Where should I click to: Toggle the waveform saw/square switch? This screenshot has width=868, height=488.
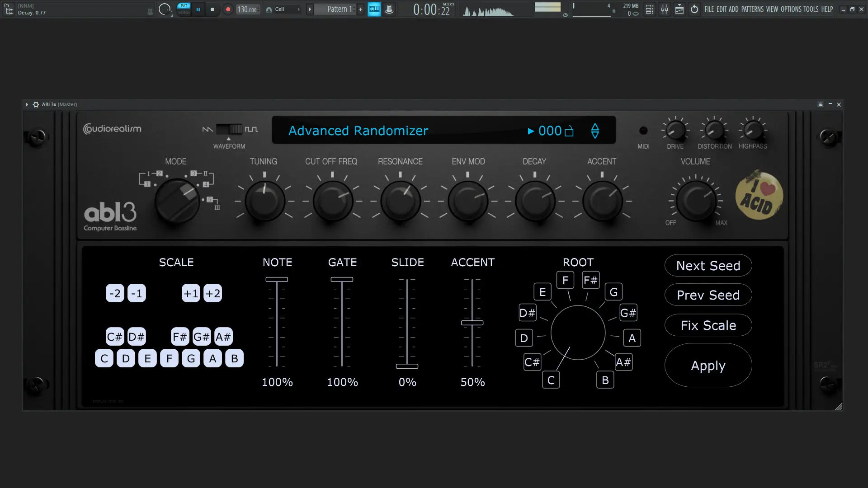[x=229, y=129]
